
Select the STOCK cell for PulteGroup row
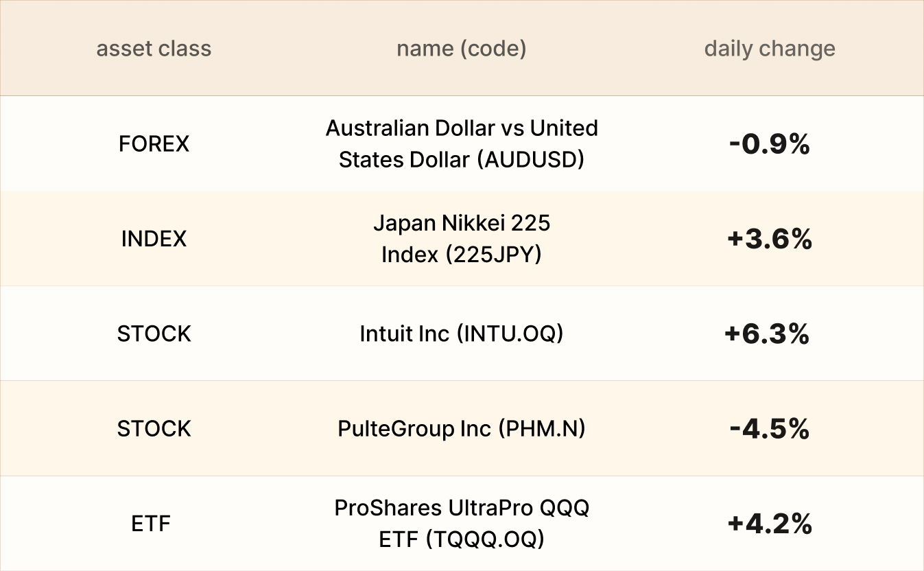click(x=154, y=429)
